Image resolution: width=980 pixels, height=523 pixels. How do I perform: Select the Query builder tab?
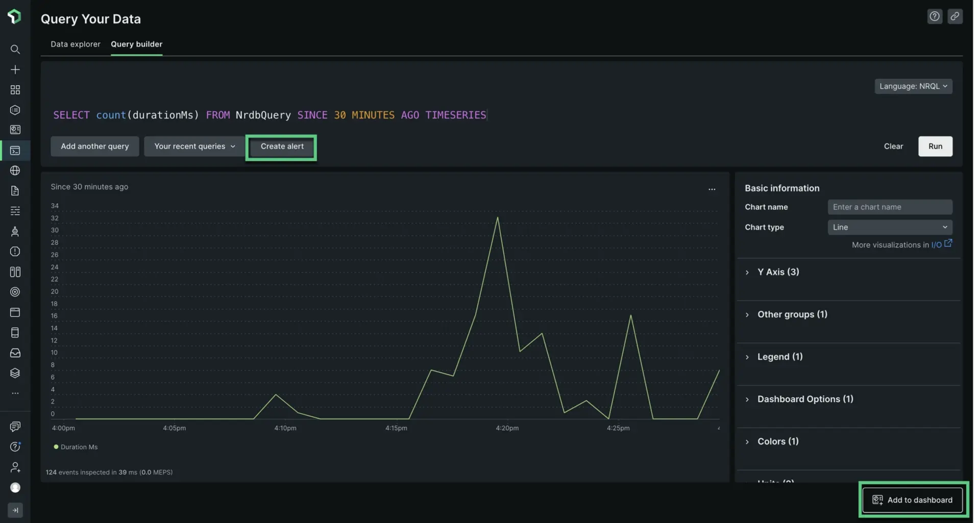(137, 44)
